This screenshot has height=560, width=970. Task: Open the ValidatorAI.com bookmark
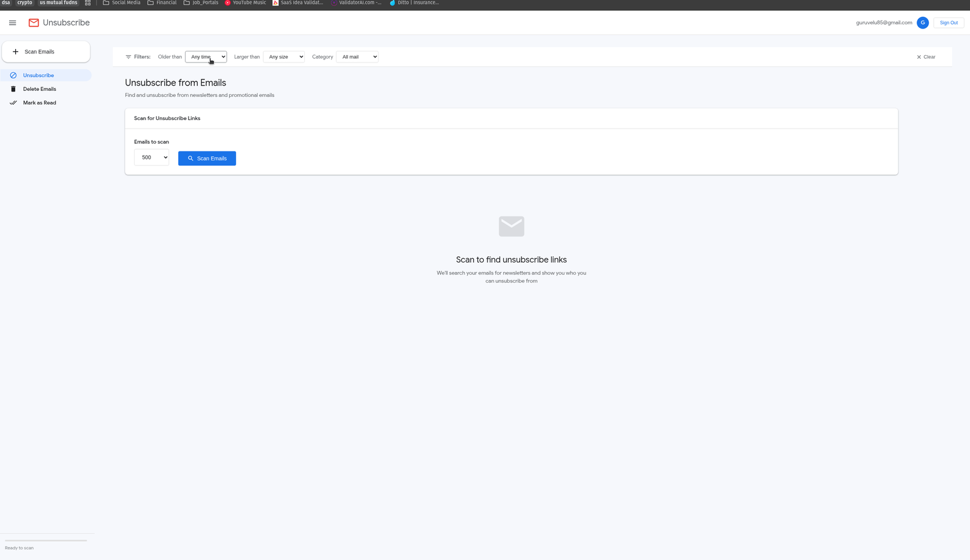click(356, 3)
